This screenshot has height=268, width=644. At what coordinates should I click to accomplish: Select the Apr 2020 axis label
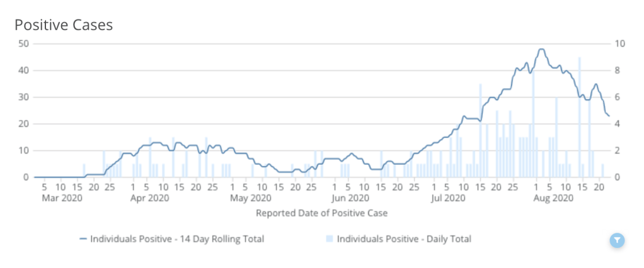tap(151, 198)
